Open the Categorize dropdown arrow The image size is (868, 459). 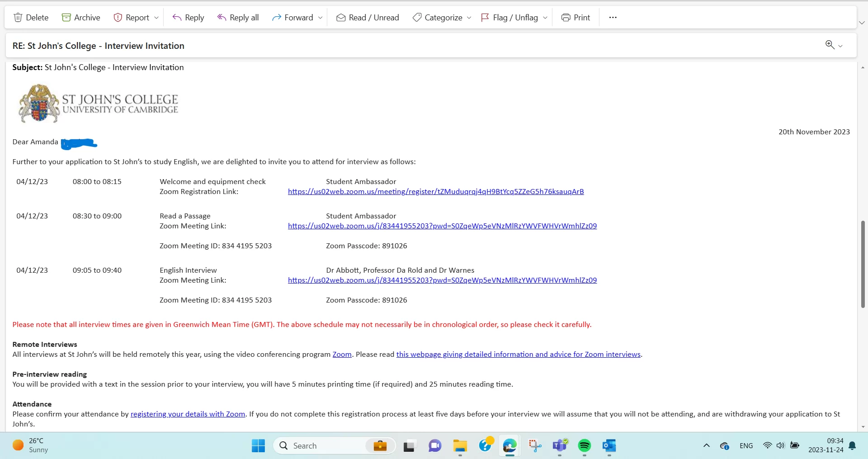pos(469,18)
